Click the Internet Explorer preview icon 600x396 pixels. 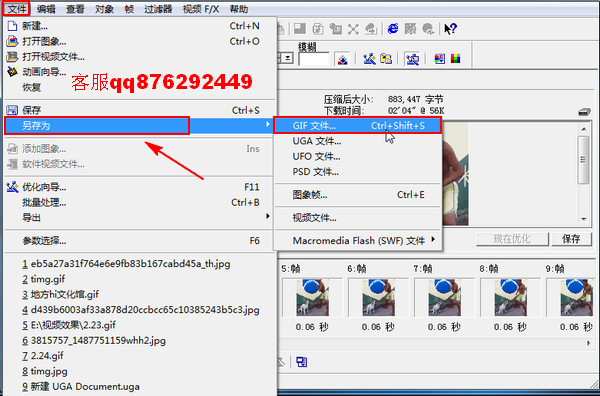[393, 29]
